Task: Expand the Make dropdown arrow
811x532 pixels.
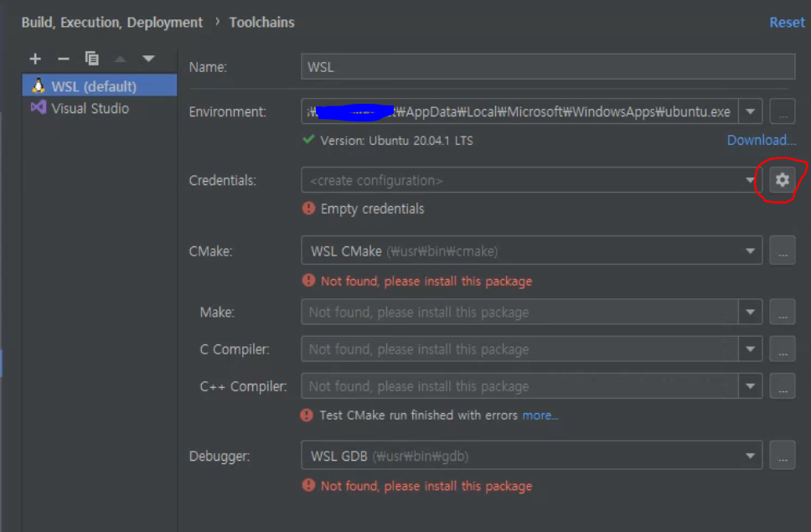Action: tap(750, 312)
